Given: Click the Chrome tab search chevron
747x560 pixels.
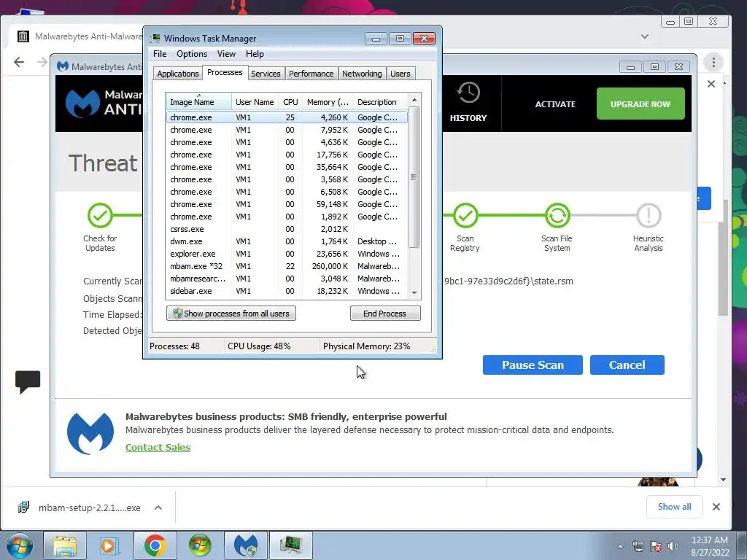Looking at the screenshot, I should click(645, 36).
